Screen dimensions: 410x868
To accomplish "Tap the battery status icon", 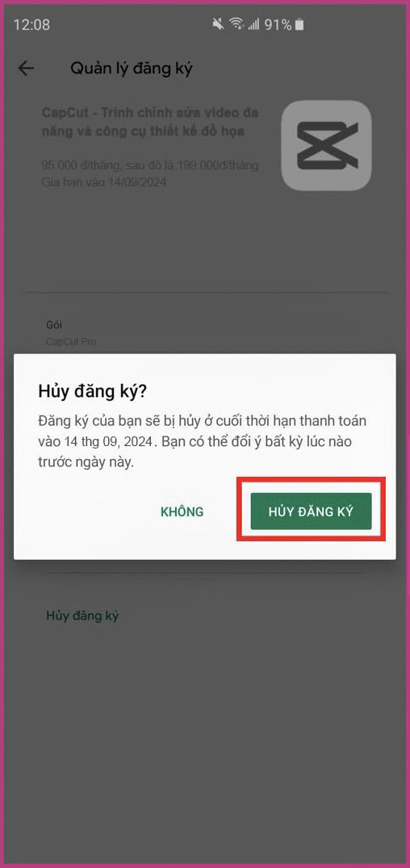I will click(x=299, y=24).
